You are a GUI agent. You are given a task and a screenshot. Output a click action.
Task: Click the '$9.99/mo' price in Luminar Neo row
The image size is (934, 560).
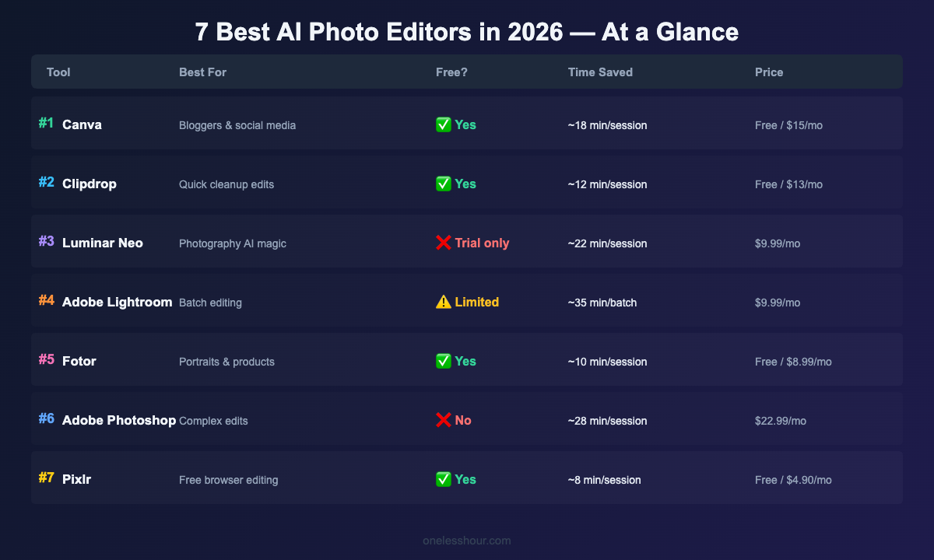[x=778, y=243]
